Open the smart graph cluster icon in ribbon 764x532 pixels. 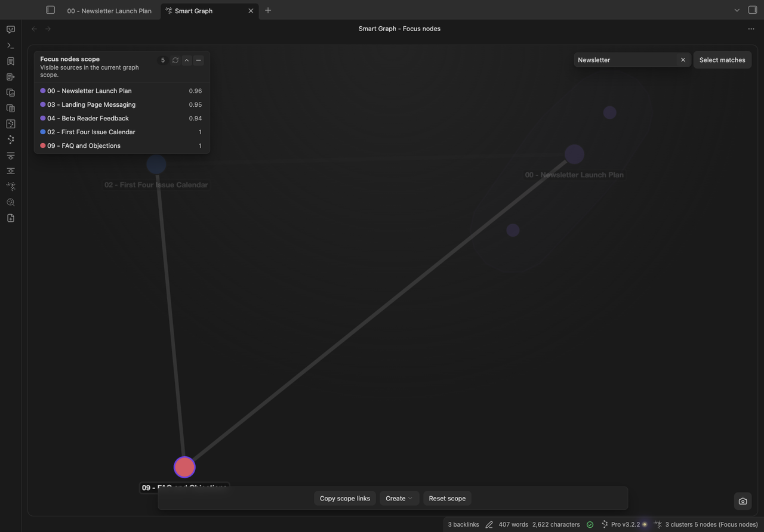click(11, 187)
